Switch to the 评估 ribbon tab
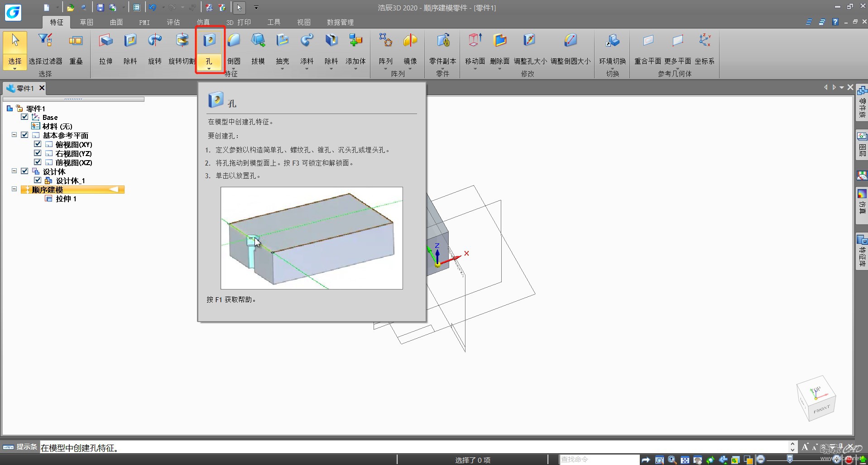Screen dimensions: 868x465 [173, 22]
